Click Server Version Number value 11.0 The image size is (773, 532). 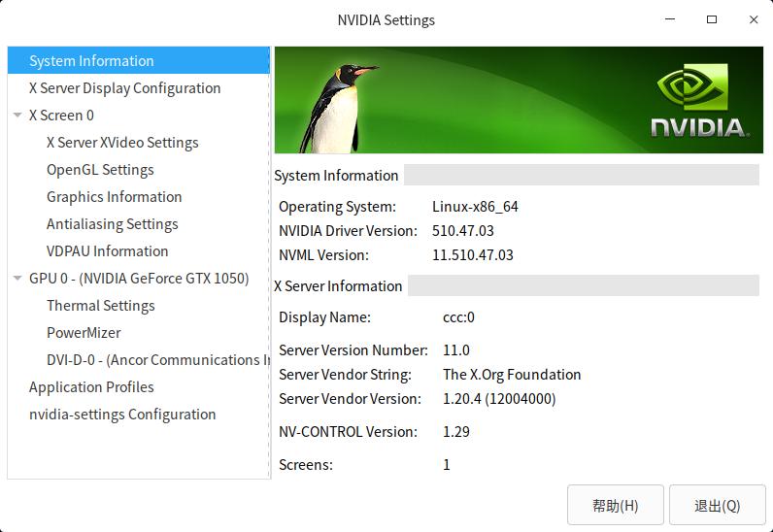456,350
